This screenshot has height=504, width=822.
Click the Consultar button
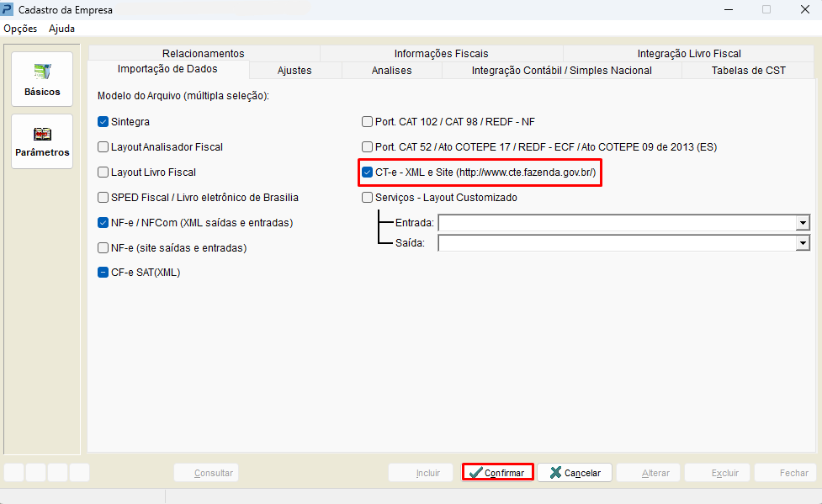pyautogui.click(x=206, y=473)
